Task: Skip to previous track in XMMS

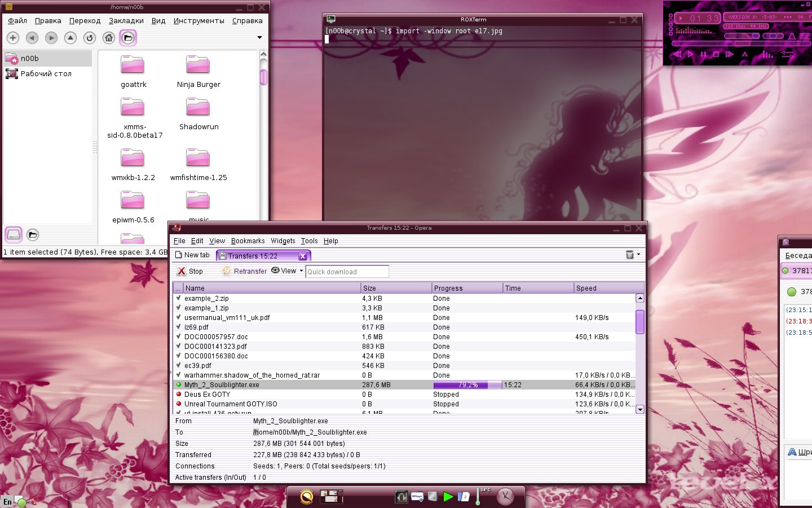Action: (677, 54)
